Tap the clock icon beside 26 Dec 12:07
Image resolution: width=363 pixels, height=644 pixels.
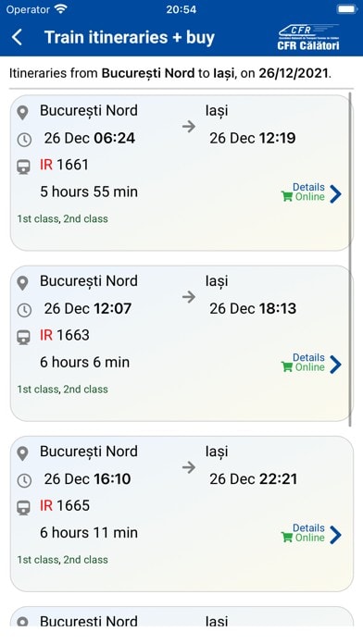24,310
